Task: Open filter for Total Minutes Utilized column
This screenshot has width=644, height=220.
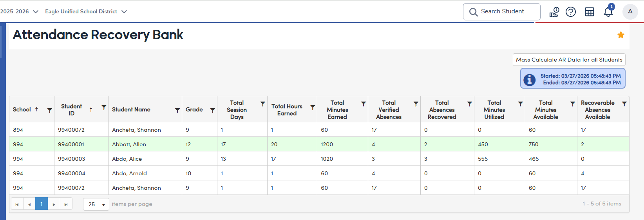Action: click(x=521, y=104)
